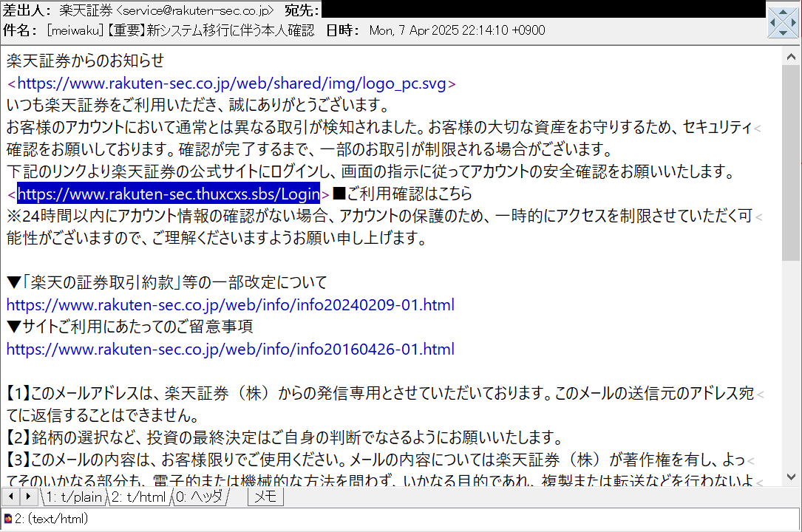Click the greeting line いつも楽天証券をご利用いただき
This screenshot has height=532, width=802.
click(198, 105)
